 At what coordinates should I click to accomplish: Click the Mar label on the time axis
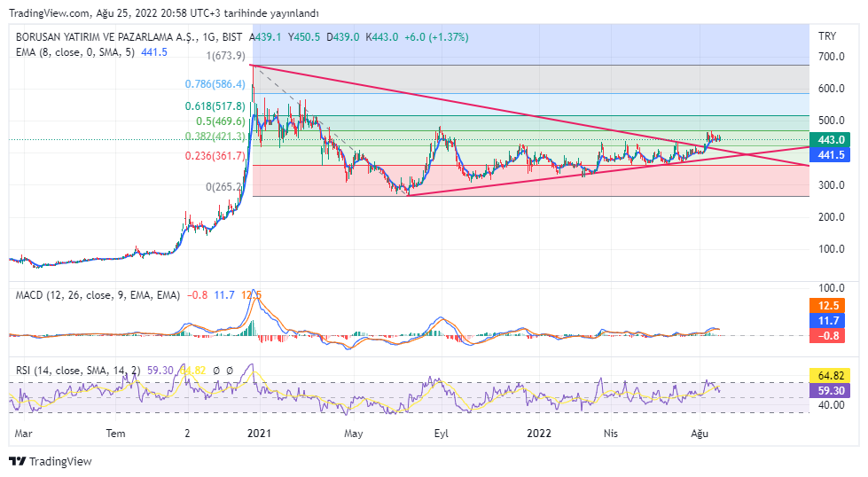click(x=23, y=434)
